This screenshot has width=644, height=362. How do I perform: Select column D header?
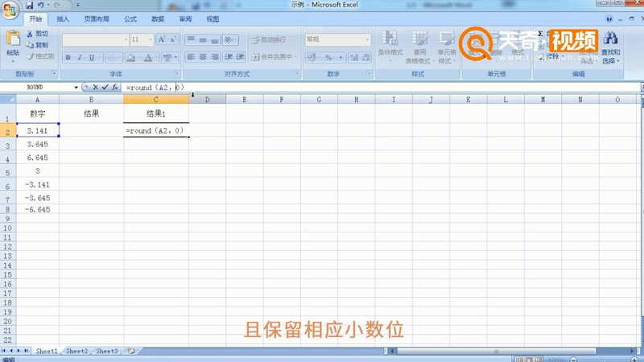coord(208,99)
